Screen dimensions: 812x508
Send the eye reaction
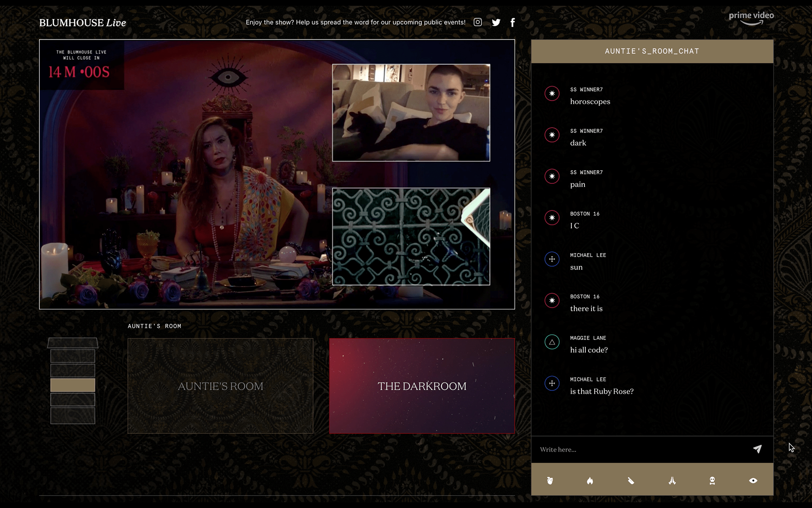753,480
